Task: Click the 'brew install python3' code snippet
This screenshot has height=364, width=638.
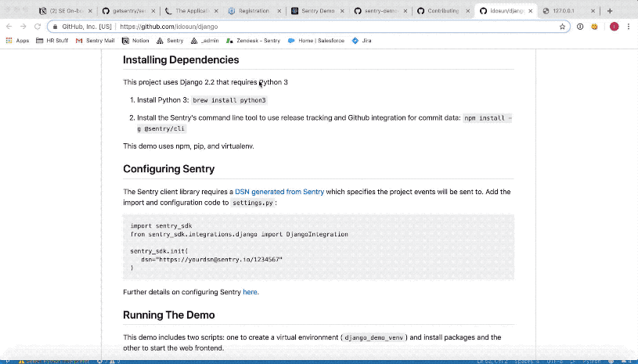Action: [229, 100]
